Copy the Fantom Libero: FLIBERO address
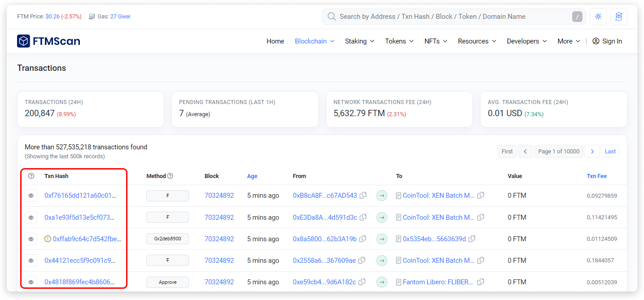Screen dimensions: 644x300 click(481, 282)
